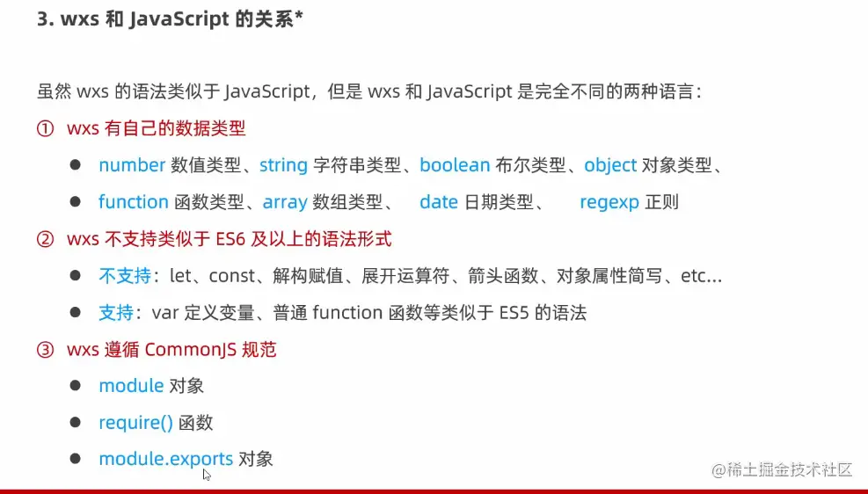Click the circled number ② marker
Screen dimensions: 868x494
(x=46, y=239)
